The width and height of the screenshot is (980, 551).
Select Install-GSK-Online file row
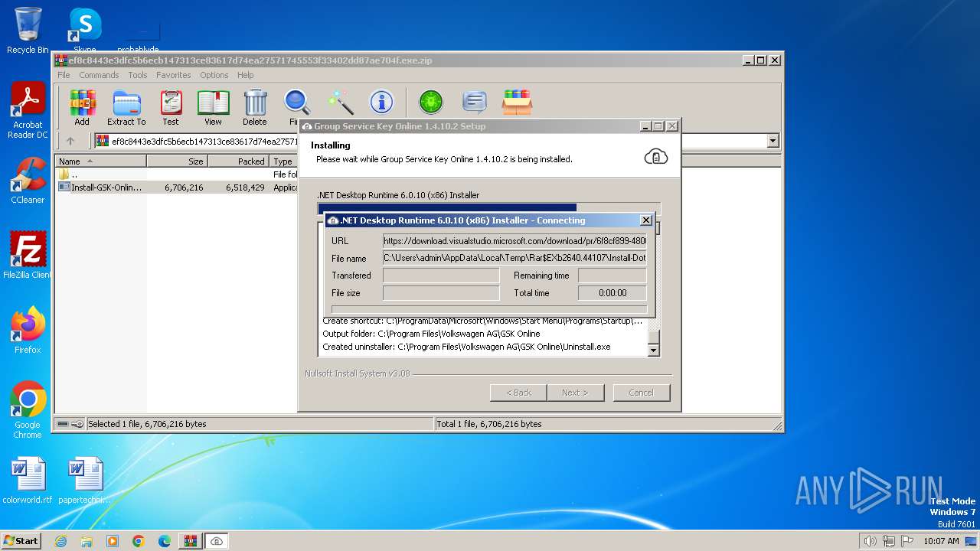(x=178, y=187)
